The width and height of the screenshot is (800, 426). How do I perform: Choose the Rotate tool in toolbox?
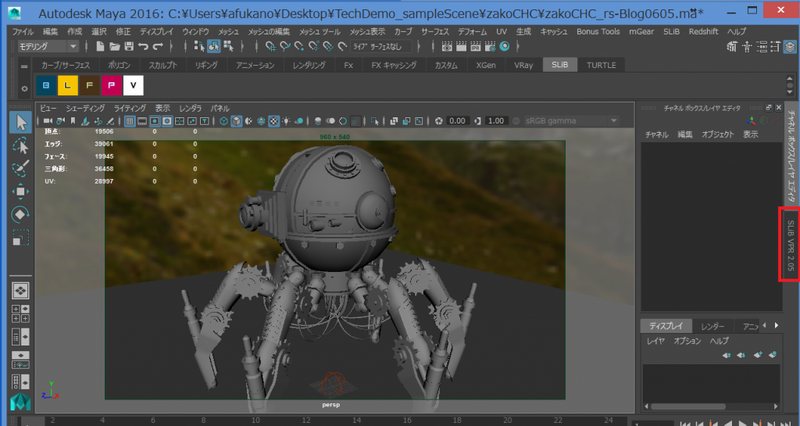click(20, 214)
